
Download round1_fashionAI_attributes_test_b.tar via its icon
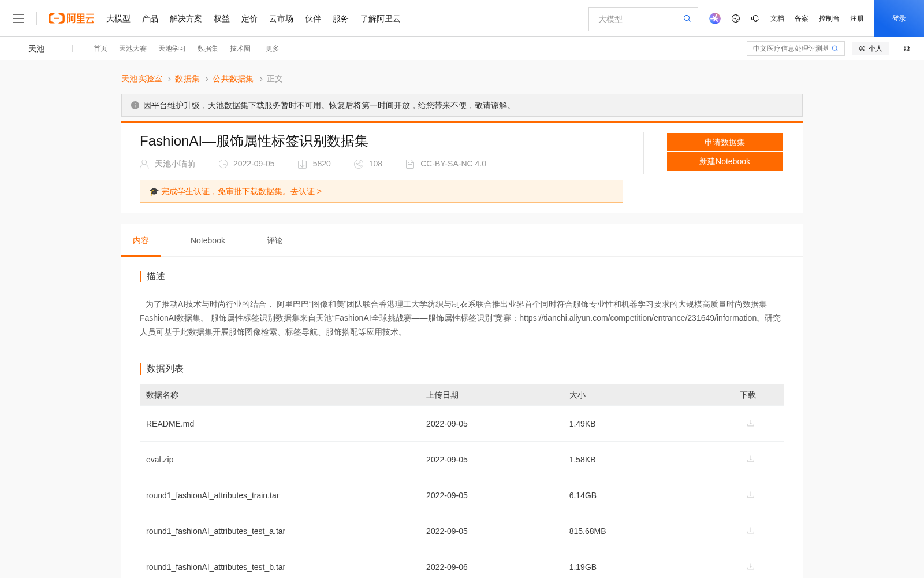point(751,566)
